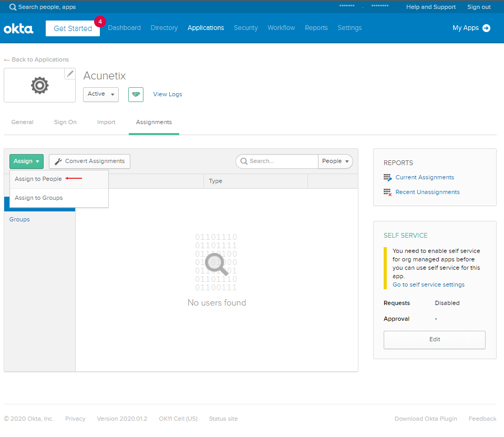Click the okta logo
The height and width of the screenshot is (437, 504).
(x=18, y=28)
